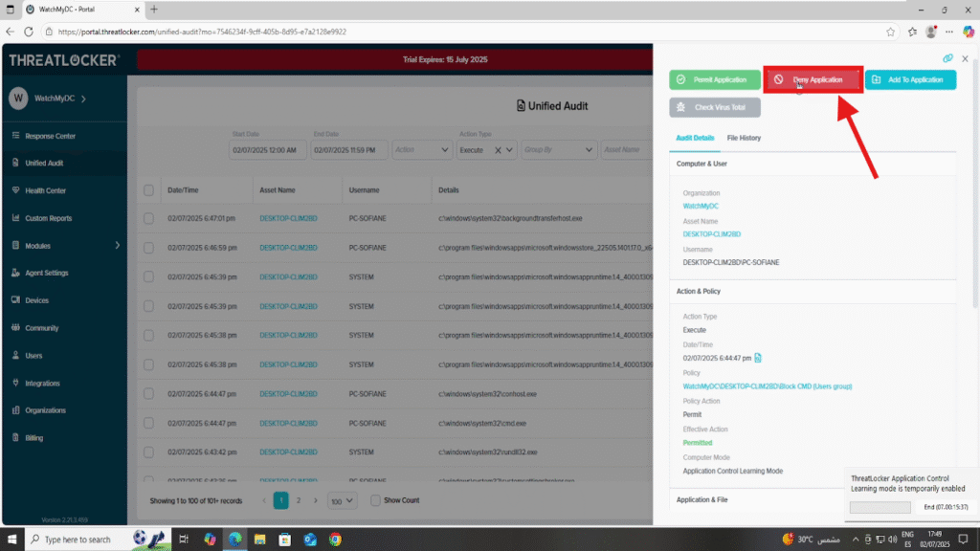Click learning mode progress bar

(880, 507)
